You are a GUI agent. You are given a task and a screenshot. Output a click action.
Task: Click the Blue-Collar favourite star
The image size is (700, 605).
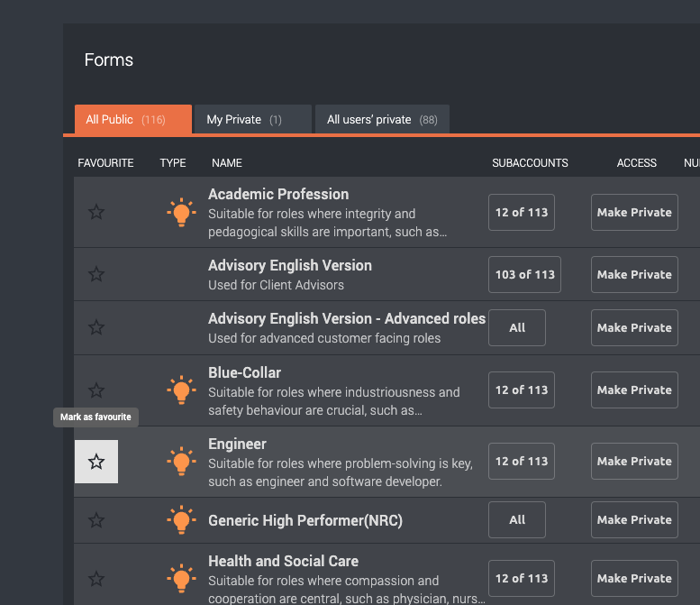tap(96, 390)
